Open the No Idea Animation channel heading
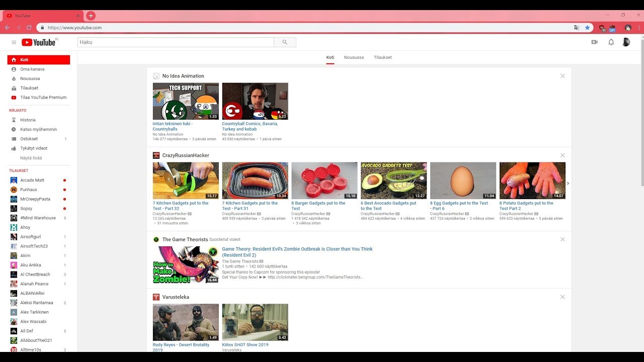This screenshot has width=644, height=362. (x=183, y=76)
